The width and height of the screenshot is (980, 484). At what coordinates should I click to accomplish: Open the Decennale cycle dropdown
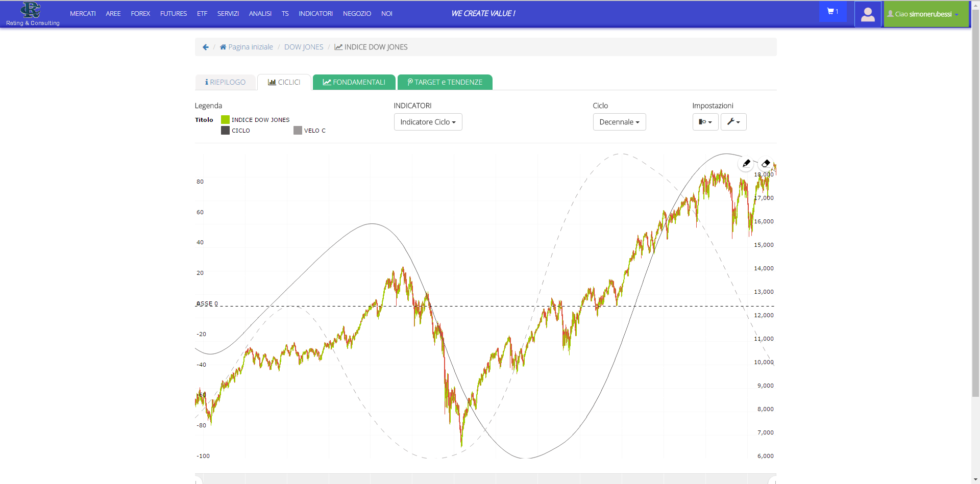[x=619, y=122]
